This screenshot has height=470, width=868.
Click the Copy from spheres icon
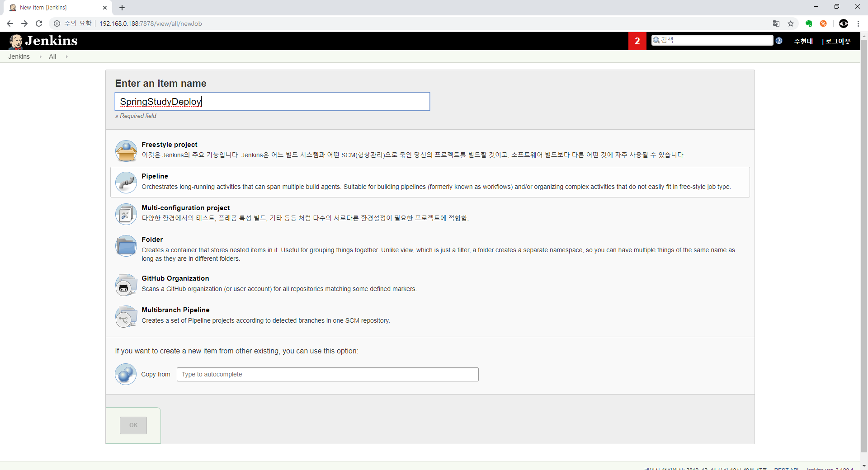[x=126, y=374]
